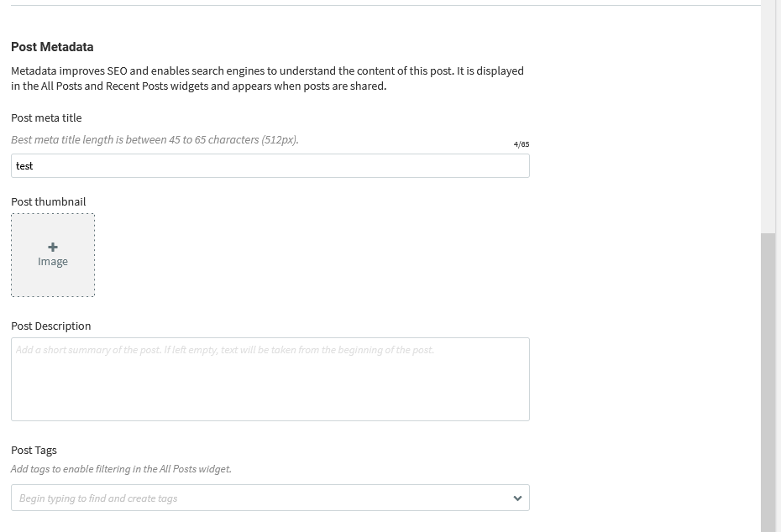
Task: Place cursor on the word 'test'
Action: point(24,166)
